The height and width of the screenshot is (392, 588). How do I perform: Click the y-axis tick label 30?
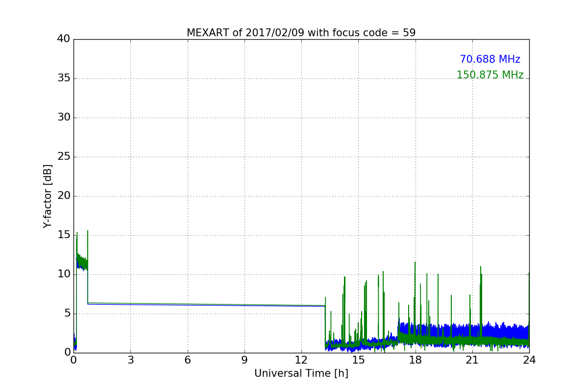(64, 118)
